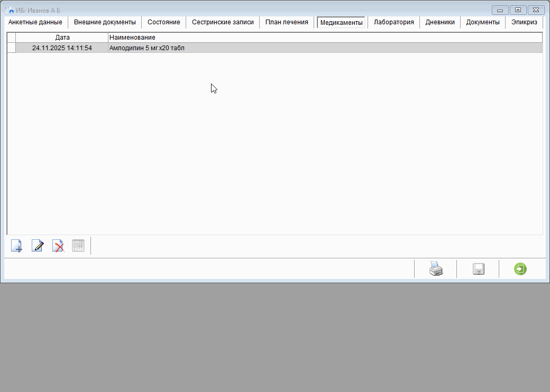550x392 pixels.
Task: Maximize the ИБ: Иванов window
Action: (518, 10)
